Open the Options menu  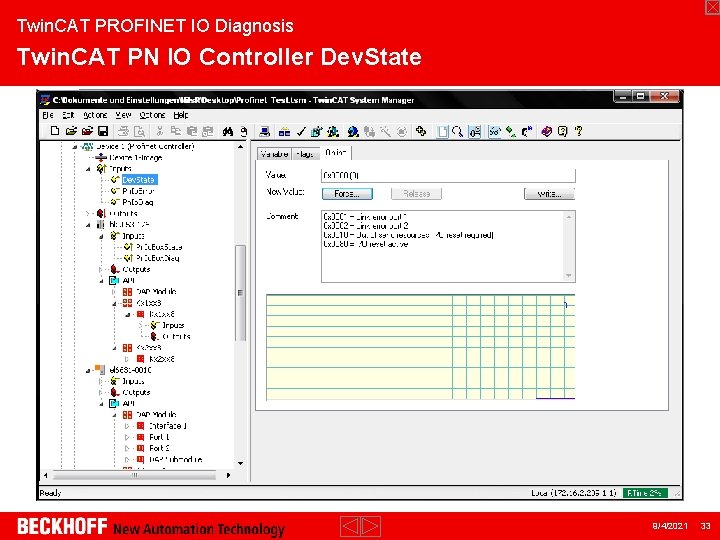tap(152, 115)
